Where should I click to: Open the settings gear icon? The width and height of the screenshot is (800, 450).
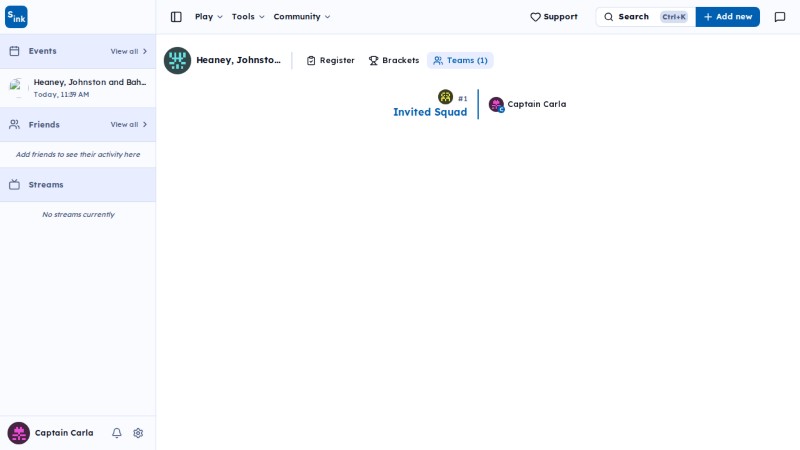(x=138, y=433)
